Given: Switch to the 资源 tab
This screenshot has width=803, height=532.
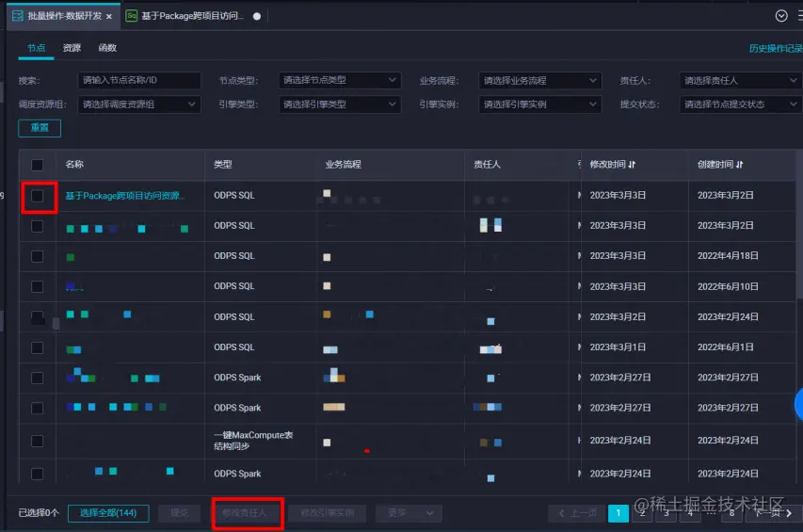Looking at the screenshot, I should [x=72, y=48].
